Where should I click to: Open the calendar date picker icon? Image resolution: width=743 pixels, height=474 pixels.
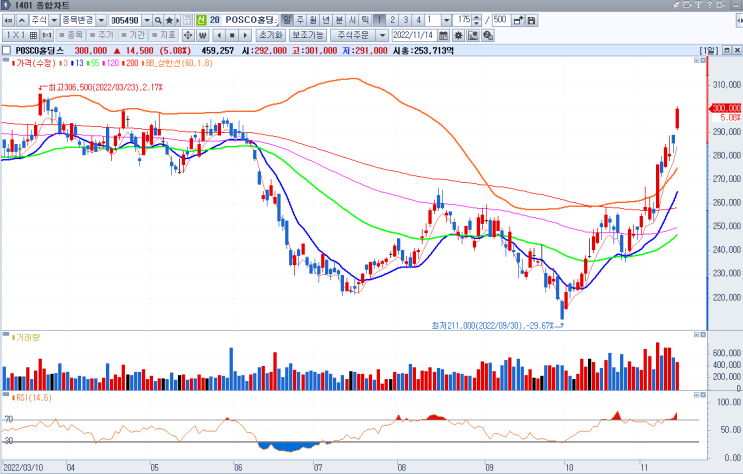[443, 36]
